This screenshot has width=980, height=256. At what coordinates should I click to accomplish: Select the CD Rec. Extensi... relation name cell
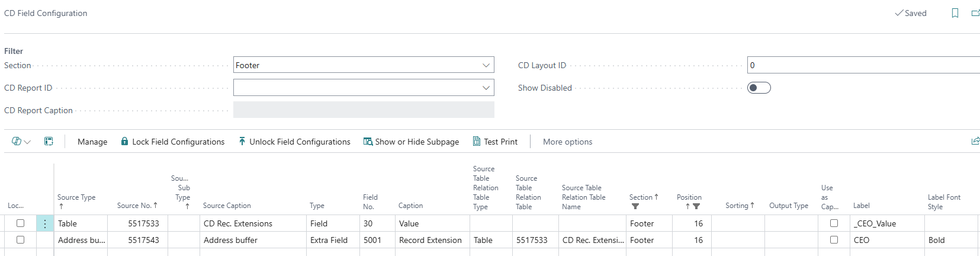click(x=593, y=240)
